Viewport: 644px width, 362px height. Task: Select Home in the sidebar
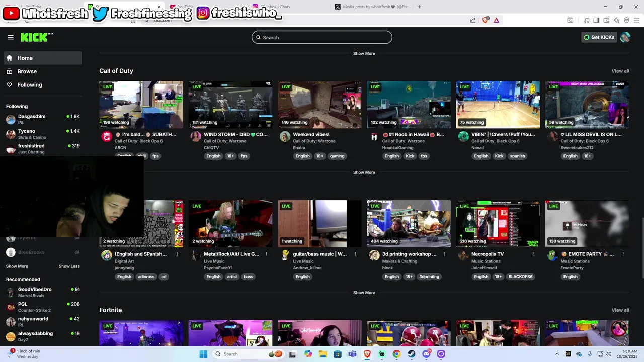click(43, 58)
